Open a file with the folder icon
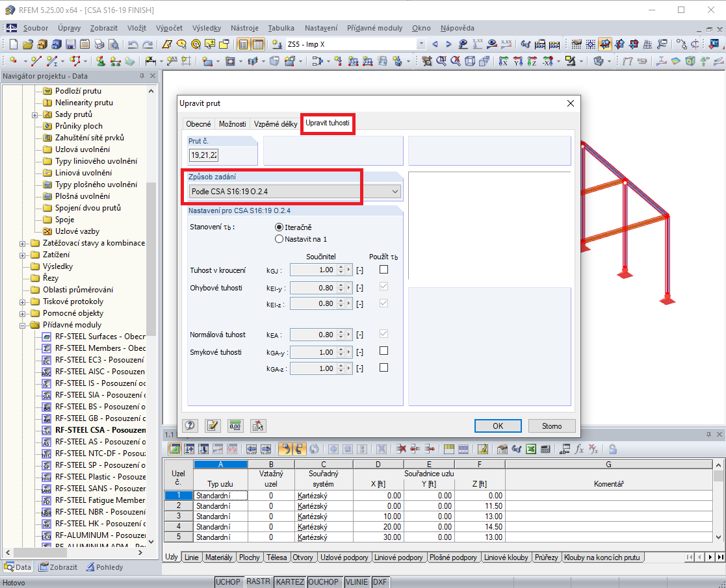 click(x=28, y=44)
